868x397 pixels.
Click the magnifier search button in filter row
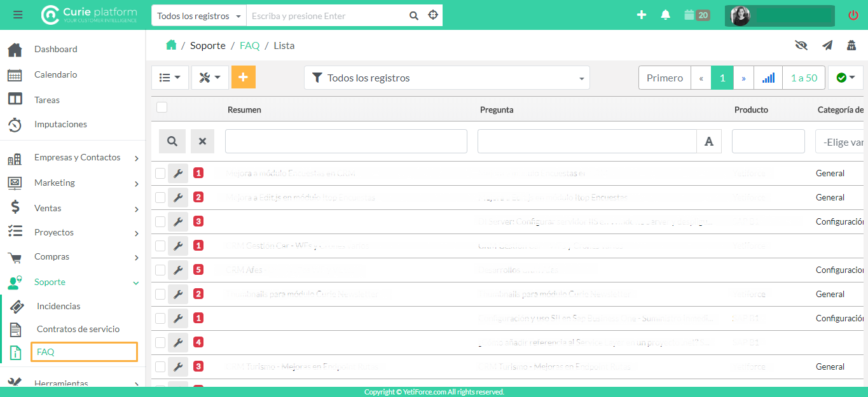(172, 141)
